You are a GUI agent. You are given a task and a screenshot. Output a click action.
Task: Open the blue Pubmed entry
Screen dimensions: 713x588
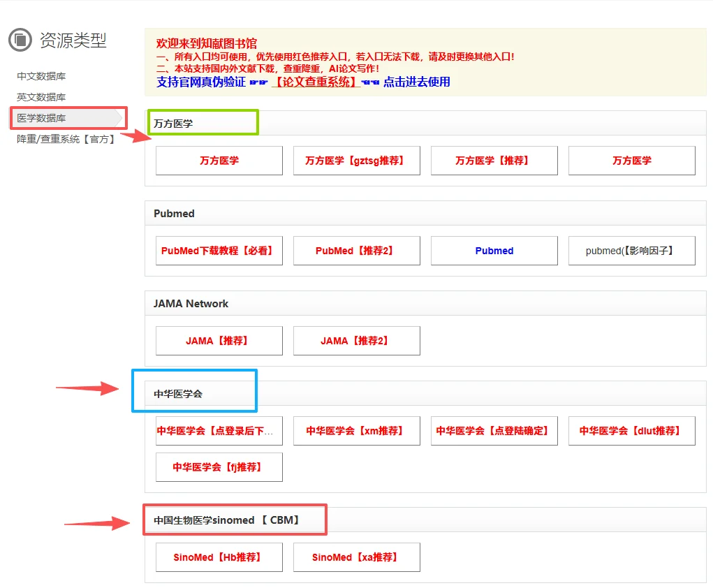494,251
